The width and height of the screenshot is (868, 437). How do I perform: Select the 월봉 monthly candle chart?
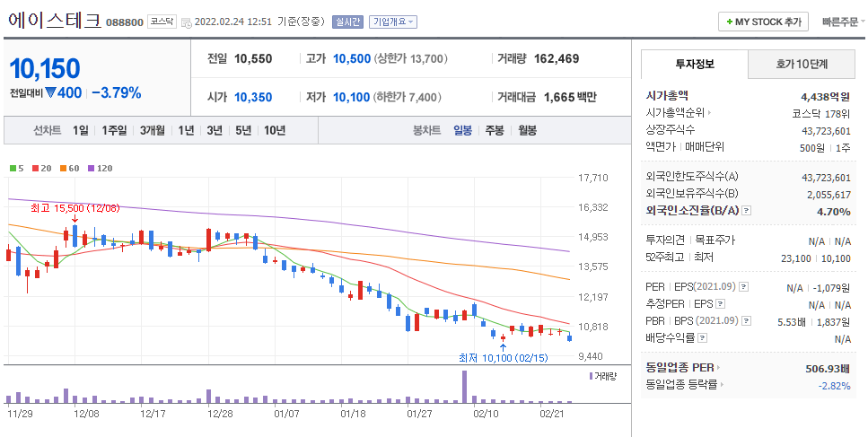point(527,131)
